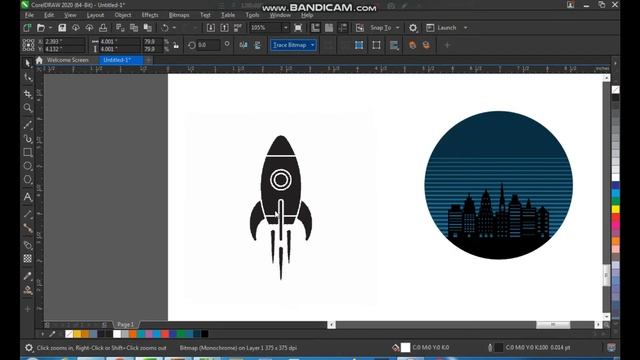The width and height of the screenshot is (640, 360).
Task: Click the Print icon
Action: pos(103,28)
